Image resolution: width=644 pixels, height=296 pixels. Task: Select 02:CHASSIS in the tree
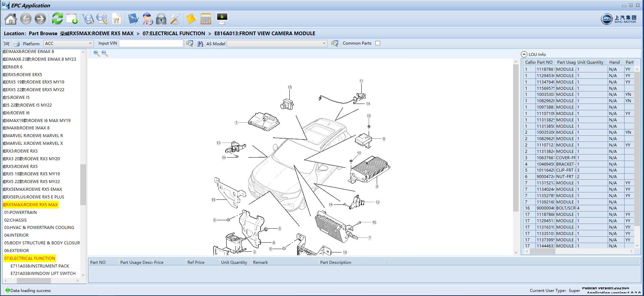[x=15, y=220]
